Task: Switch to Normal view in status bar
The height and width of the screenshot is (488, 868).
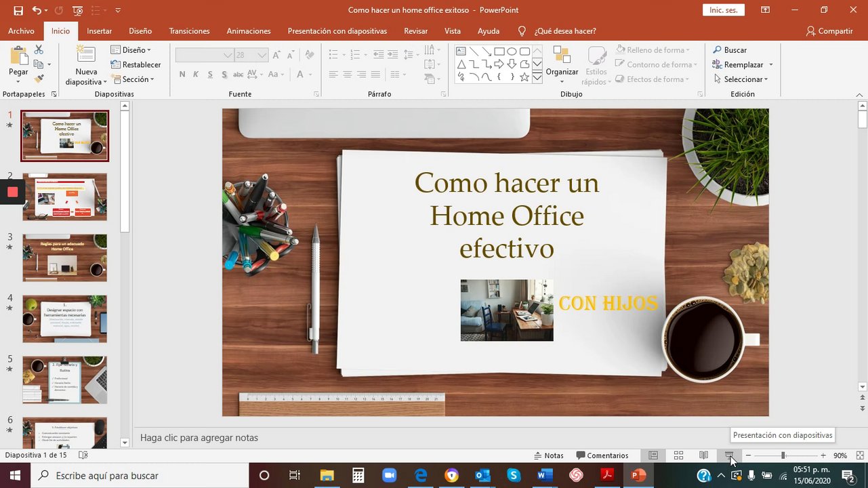Action: (653, 455)
